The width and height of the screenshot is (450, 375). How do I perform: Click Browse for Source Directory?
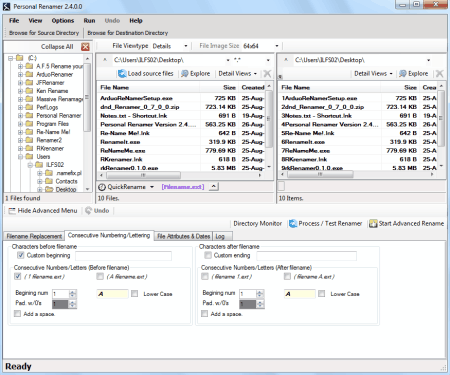coord(44,33)
